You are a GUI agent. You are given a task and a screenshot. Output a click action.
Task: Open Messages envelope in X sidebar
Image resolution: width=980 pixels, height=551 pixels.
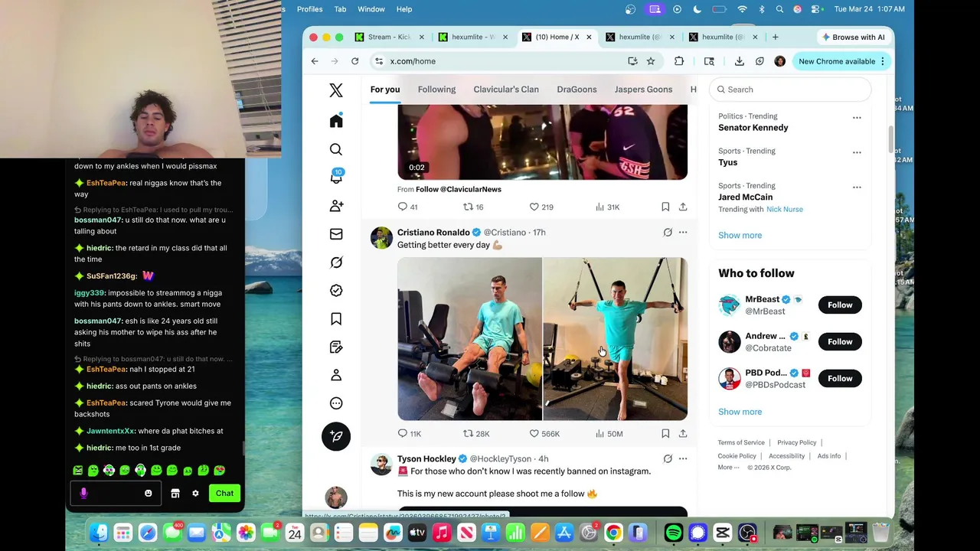click(336, 234)
